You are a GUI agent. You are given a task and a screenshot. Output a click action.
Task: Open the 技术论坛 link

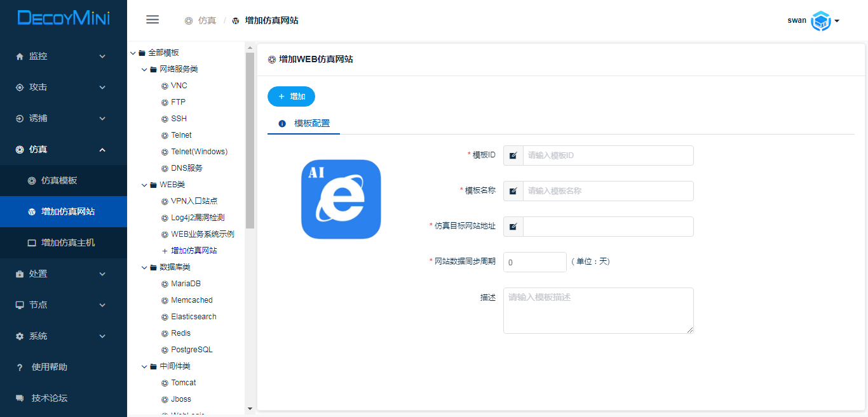[x=49, y=398]
